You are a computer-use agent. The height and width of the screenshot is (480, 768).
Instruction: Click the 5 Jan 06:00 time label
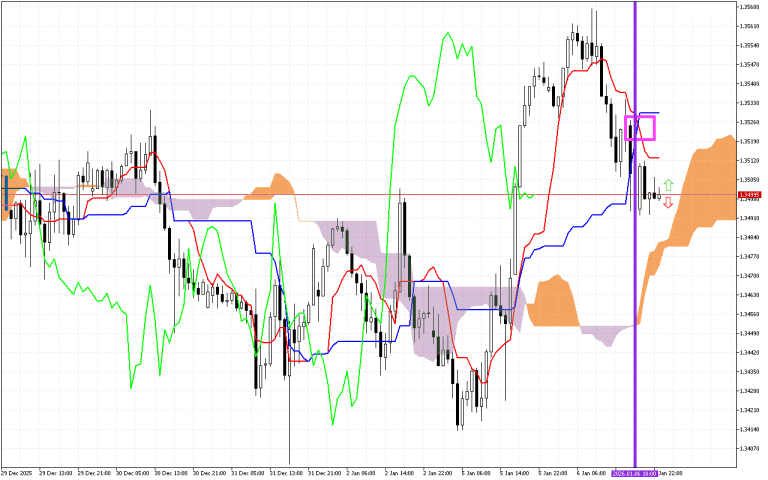[477, 473]
